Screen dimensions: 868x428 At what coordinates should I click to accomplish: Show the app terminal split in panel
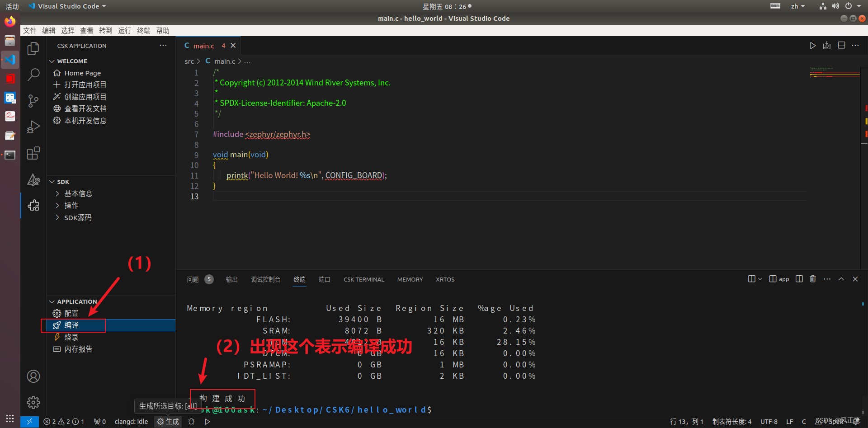click(x=779, y=279)
